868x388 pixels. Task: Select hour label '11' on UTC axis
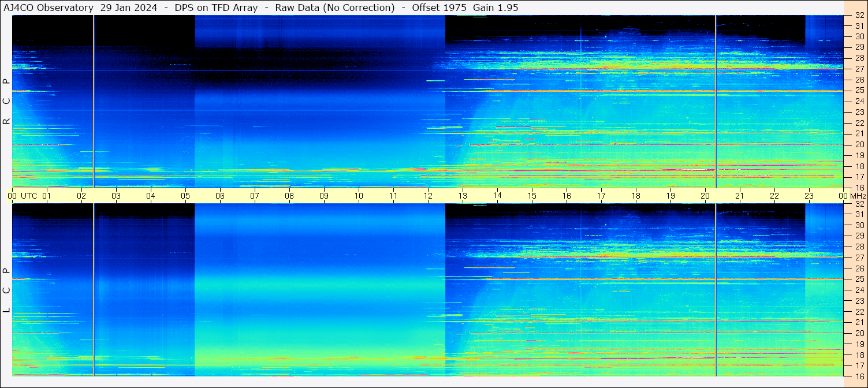(x=393, y=196)
